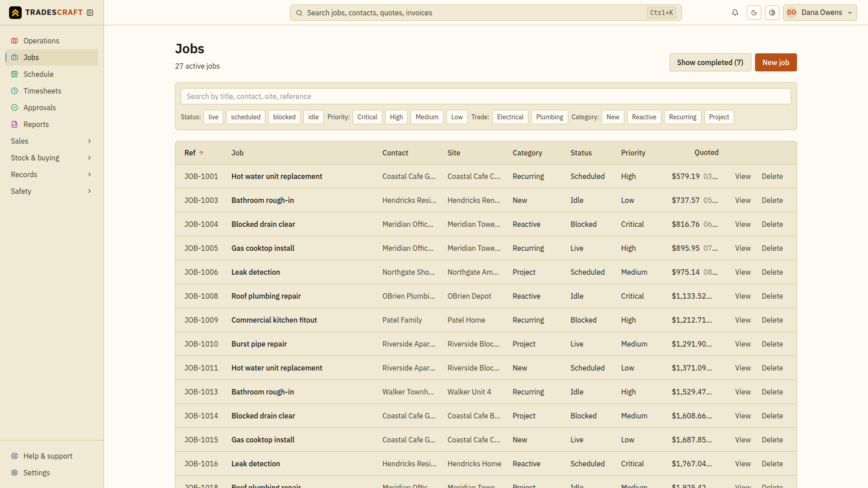Click Patel Family contact cell
The width and height of the screenshot is (868, 488).
402,320
